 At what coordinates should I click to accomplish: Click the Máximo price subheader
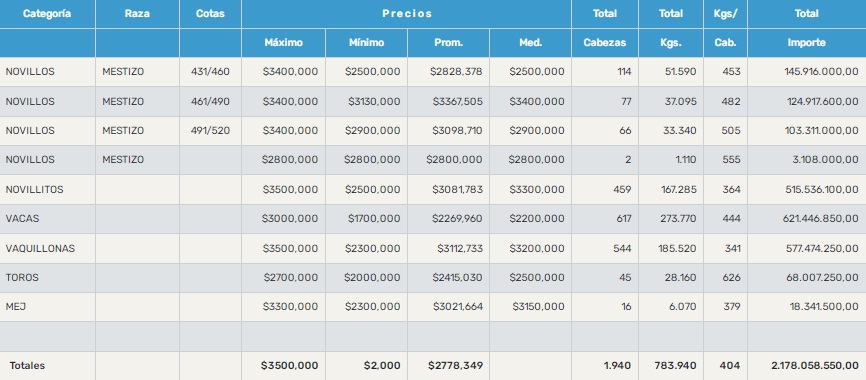(x=283, y=43)
